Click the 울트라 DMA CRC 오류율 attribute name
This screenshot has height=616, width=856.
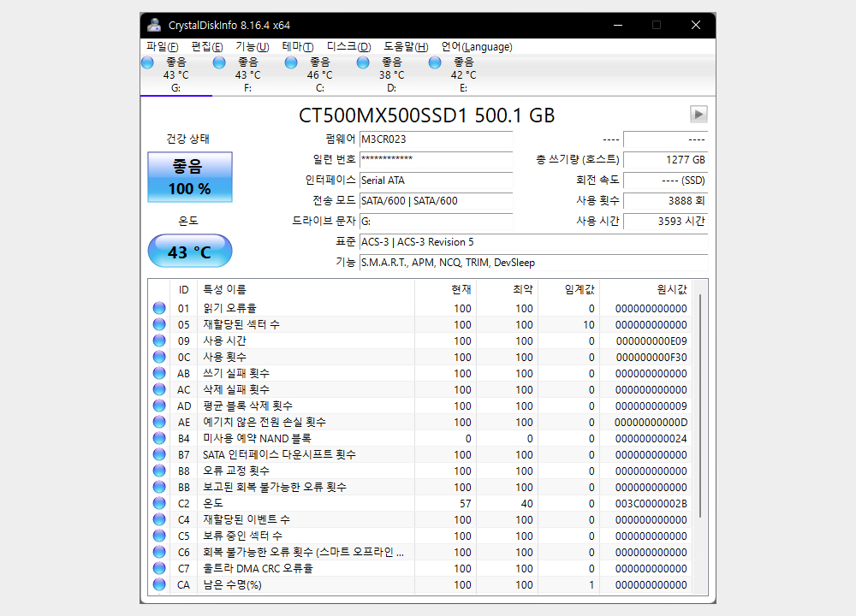pyautogui.click(x=258, y=568)
